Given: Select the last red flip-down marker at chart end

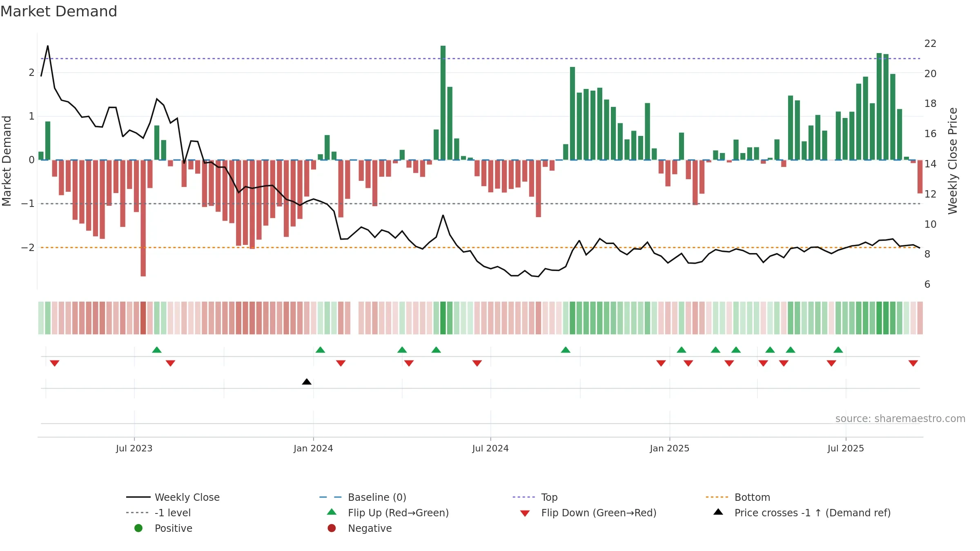Looking at the screenshot, I should (x=913, y=363).
